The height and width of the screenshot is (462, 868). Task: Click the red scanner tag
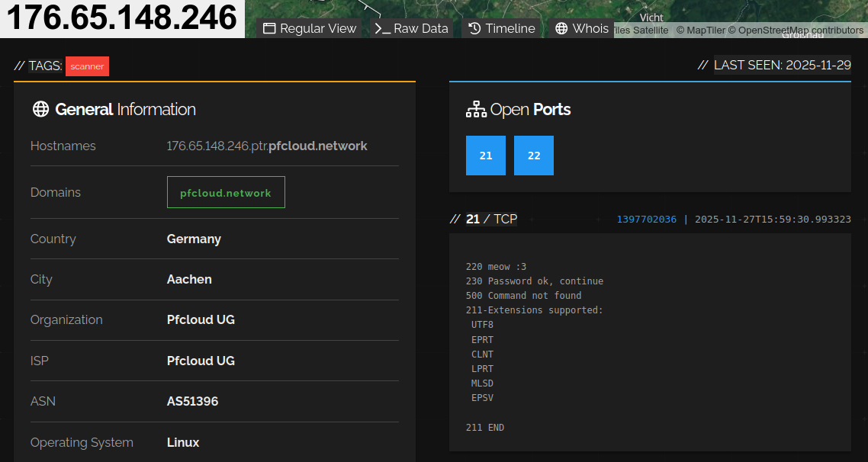(86, 66)
